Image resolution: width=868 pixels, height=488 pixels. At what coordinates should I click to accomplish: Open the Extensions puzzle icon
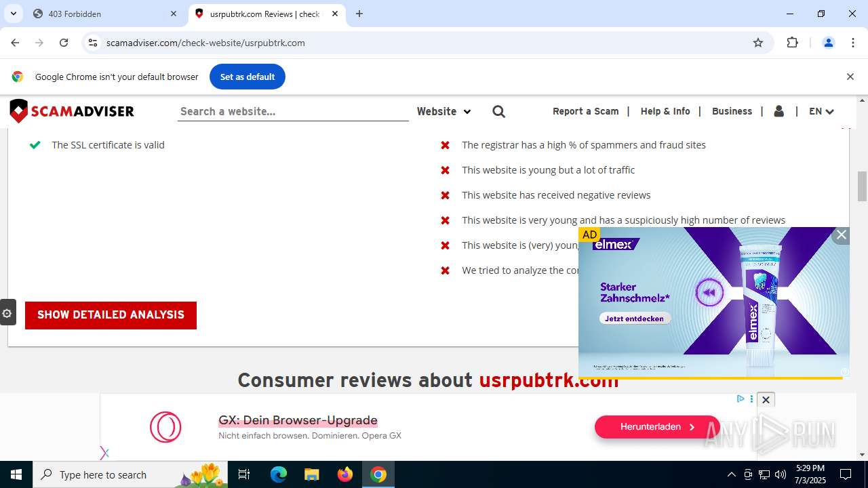[x=792, y=43]
